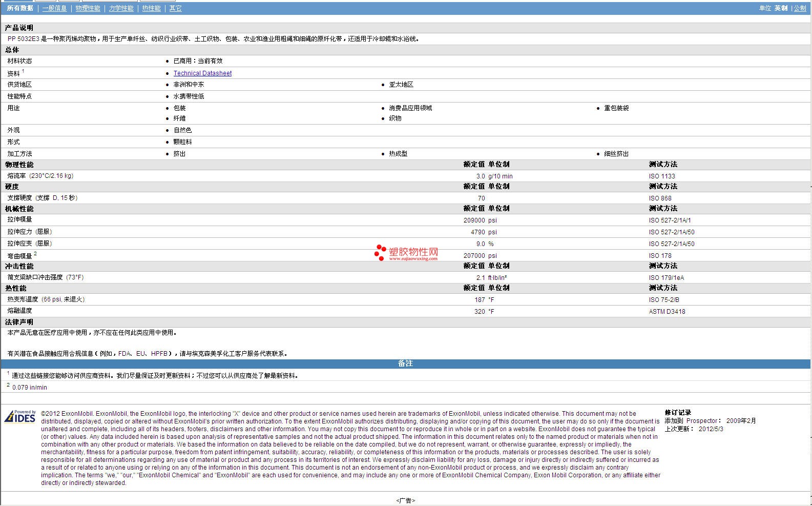Select the 力学性能 tab
The width and height of the screenshot is (812, 506).
[121, 8]
